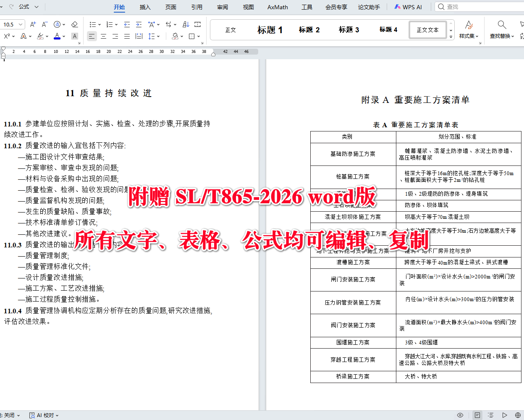Toggle character shading highlight
The image size is (524, 420).
(x=75, y=36)
